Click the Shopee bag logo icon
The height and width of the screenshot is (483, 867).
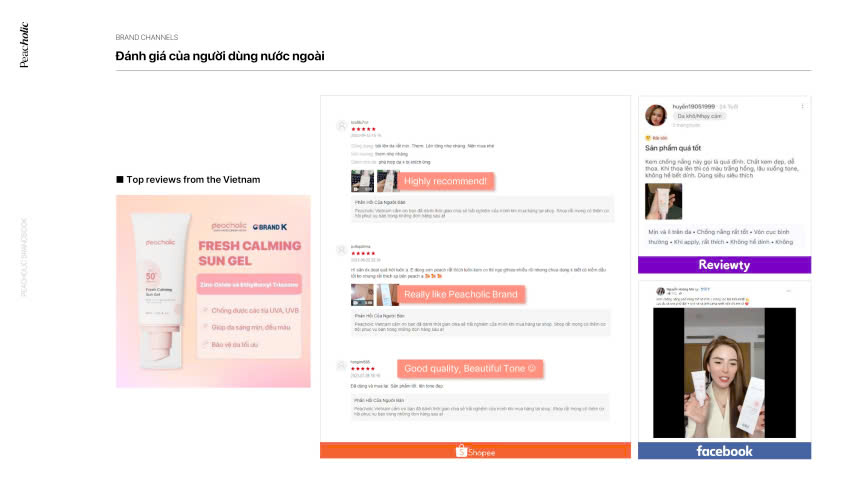point(461,451)
